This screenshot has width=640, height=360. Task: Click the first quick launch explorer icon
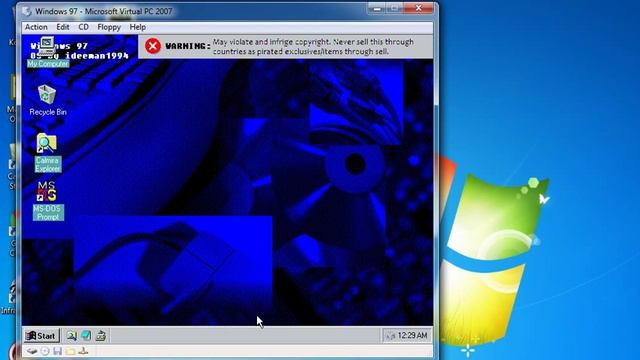tap(72, 336)
